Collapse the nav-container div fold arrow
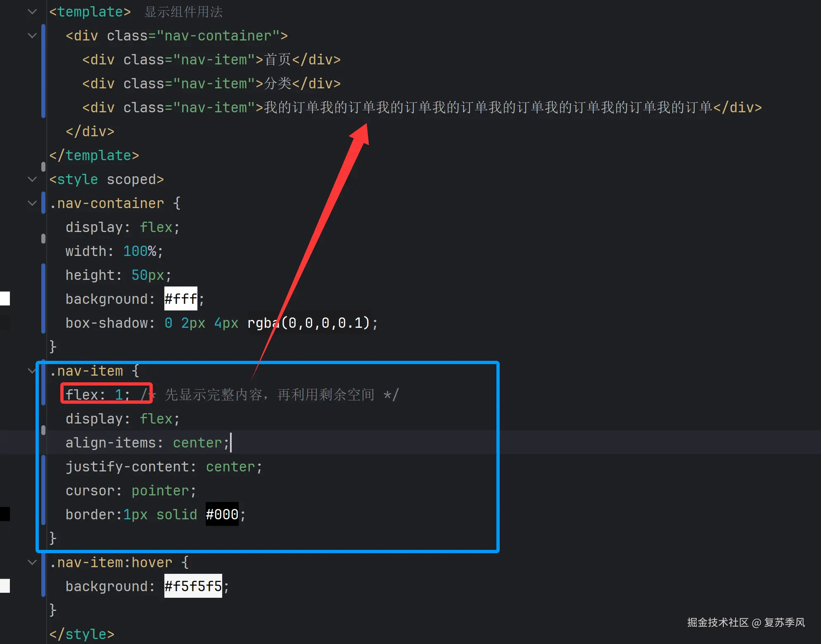Image resolution: width=821 pixels, height=644 pixels. (x=32, y=36)
